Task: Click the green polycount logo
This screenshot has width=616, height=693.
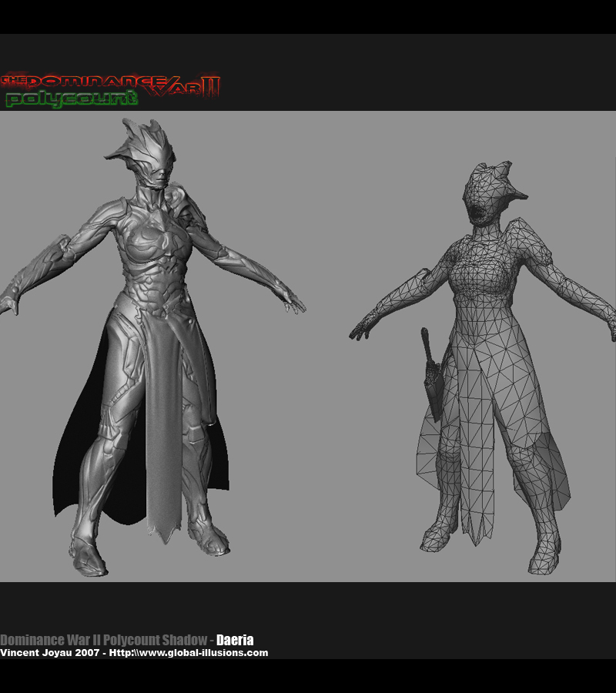Action: [71, 99]
